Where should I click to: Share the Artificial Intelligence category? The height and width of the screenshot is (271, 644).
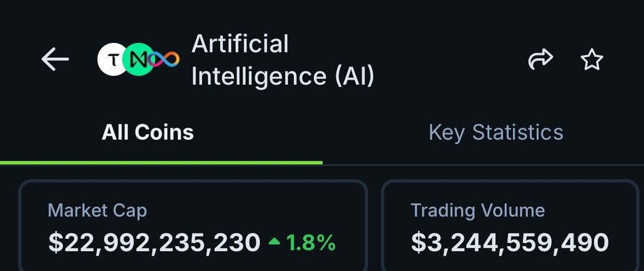coord(540,60)
